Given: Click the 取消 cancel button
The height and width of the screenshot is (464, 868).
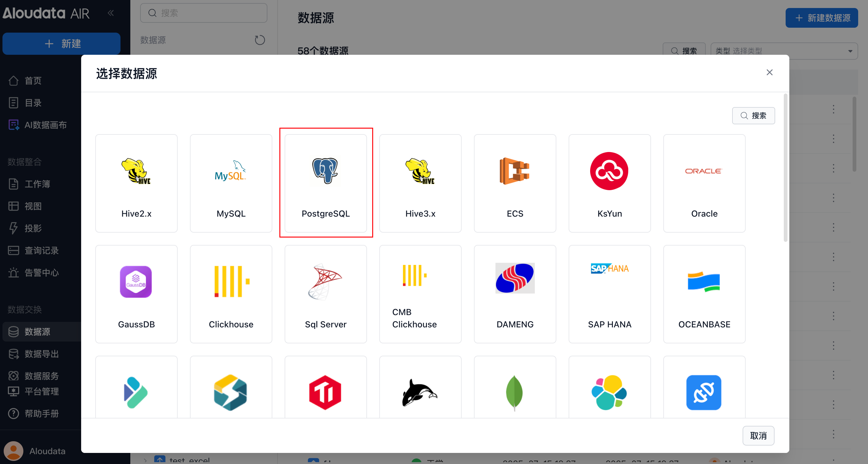Looking at the screenshot, I should pos(758,436).
